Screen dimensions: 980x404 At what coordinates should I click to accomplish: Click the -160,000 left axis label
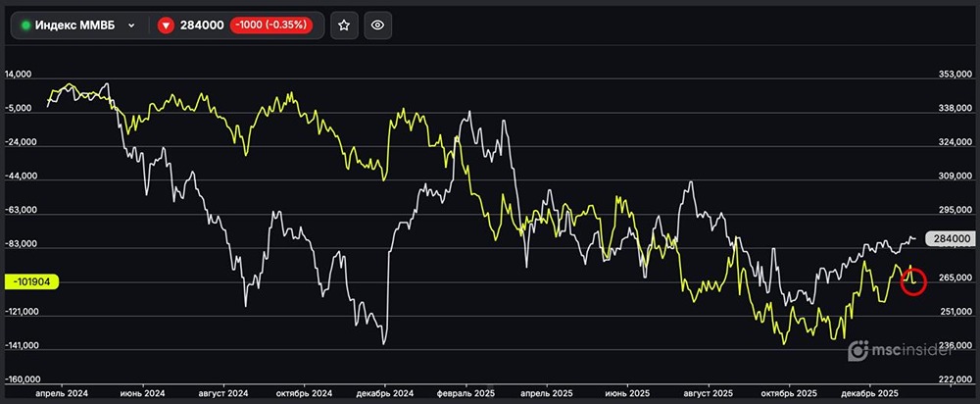click(x=22, y=379)
